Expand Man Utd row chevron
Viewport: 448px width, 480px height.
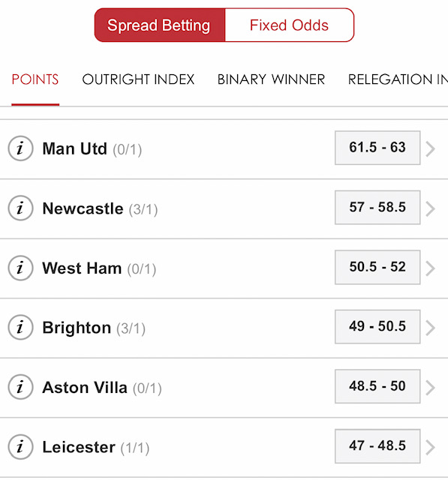tap(431, 148)
